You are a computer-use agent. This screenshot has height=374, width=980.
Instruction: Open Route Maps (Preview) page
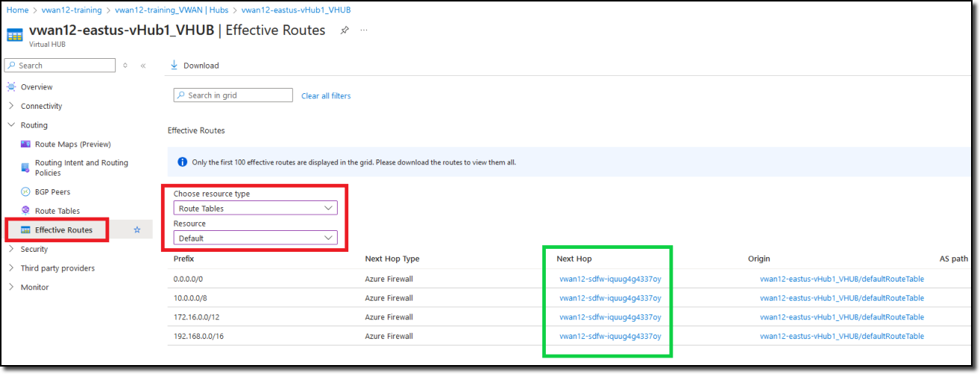click(x=72, y=144)
